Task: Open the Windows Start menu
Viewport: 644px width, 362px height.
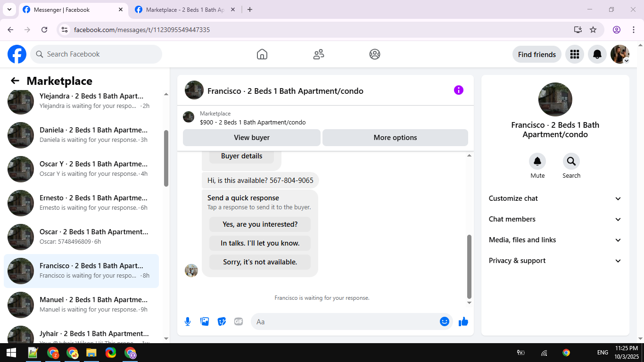Action: pyautogui.click(x=11, y=353)
